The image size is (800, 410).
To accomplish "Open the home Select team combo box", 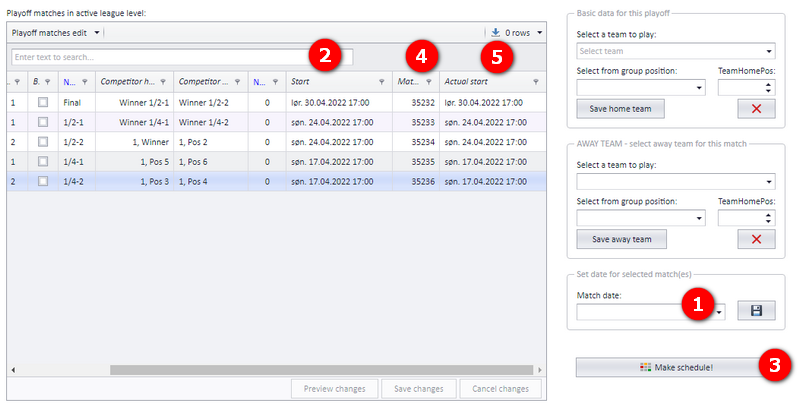I will (676, 51).
